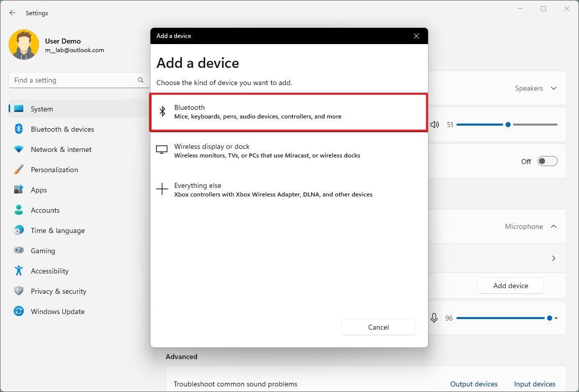Click the speaker volume icon
The width and height of the screenshot is (579, 392).
coord(435,124)
